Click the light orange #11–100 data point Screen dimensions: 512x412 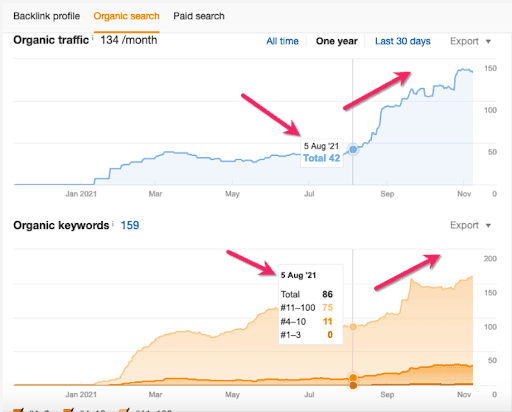tap(353, 327)
